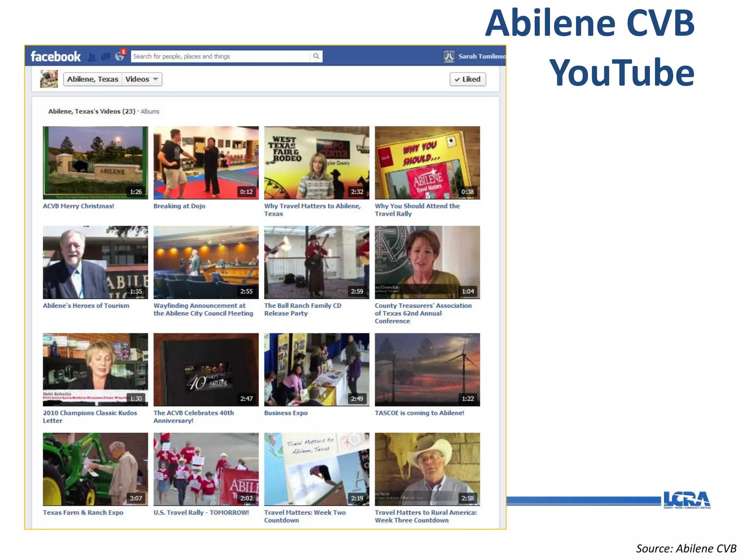Click Sarah Tumlinson's profile picture icon
Screen dimensions: 747x560
pyautogui.click(x=449, y=56)
